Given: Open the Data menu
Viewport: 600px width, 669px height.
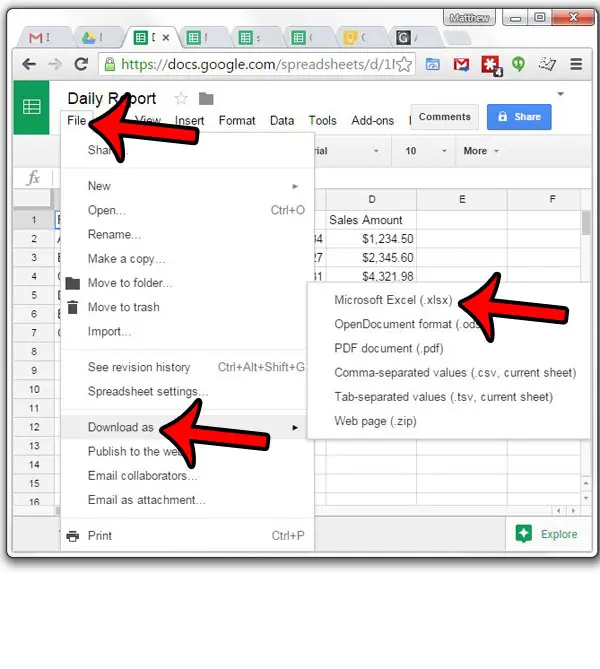Looking at the screenshot, I should (282, 121).
